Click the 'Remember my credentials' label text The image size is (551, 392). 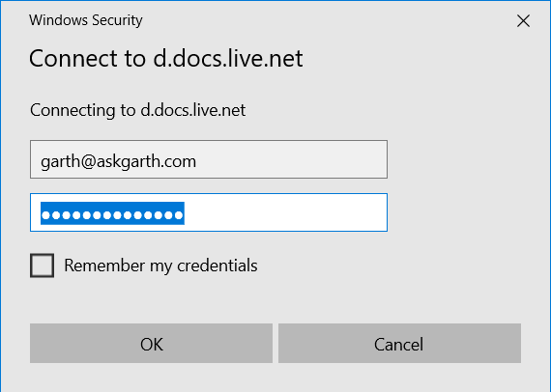[160, 266]
